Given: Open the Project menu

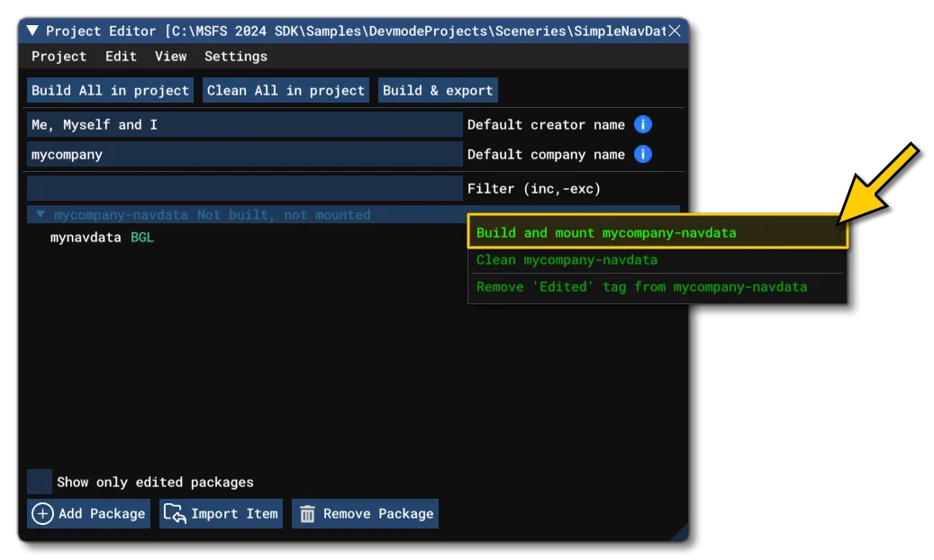Looking at the screenshot, I should tap(59, 56).
